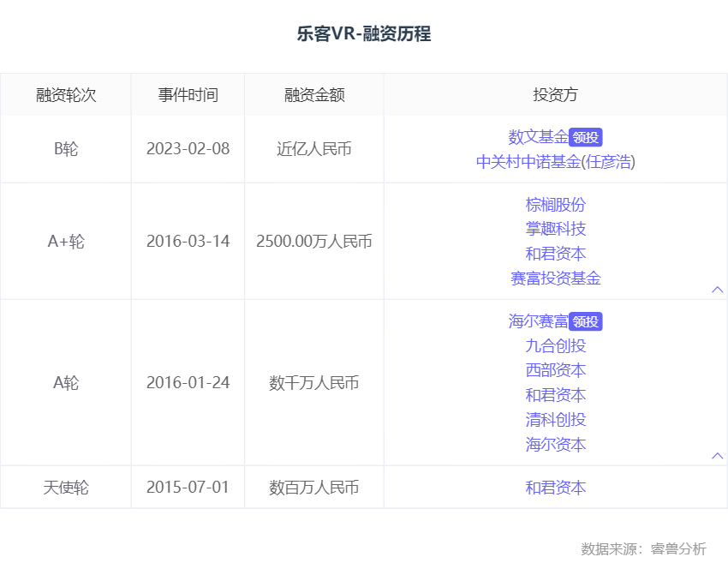This screenshot has width=728, height=587.
Task: Click the 西部资本 investor link
Action: tap(556, 370)
